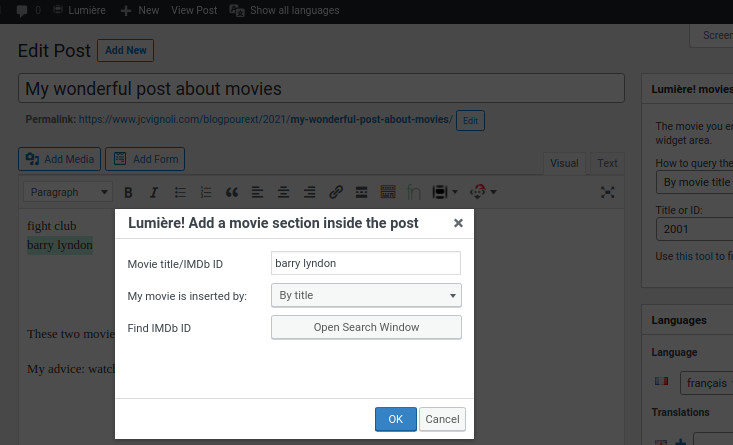Switch to the Text editor tab
Screen dimensions: 733x445
(x=607, y=163)
